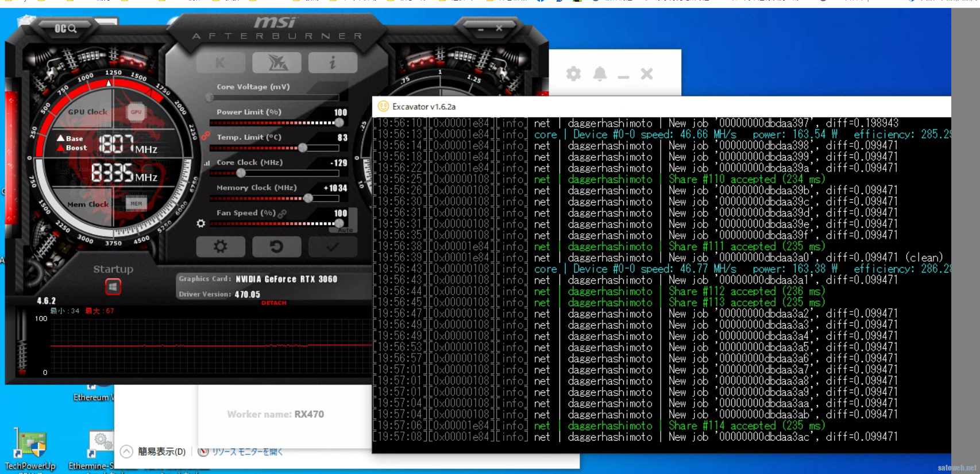Click the 1807 MHz GPU clock readout
980x474 pixels.
tap(128, 144)
